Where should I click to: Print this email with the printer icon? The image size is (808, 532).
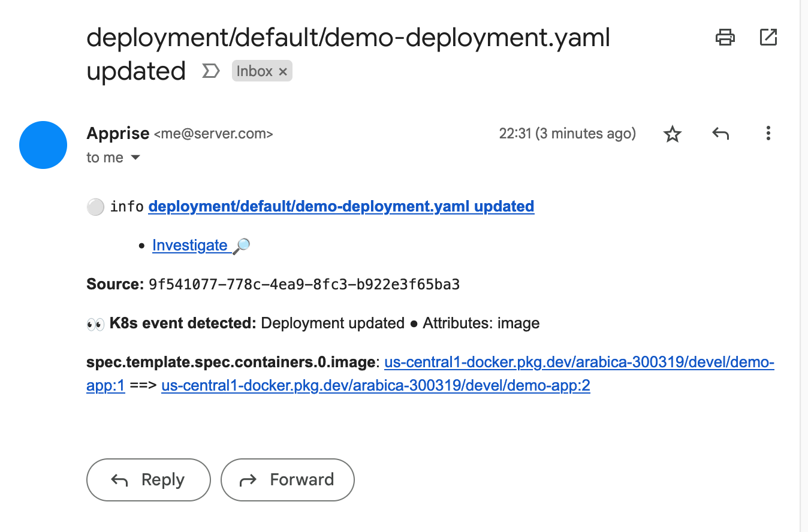click(725, 37)
